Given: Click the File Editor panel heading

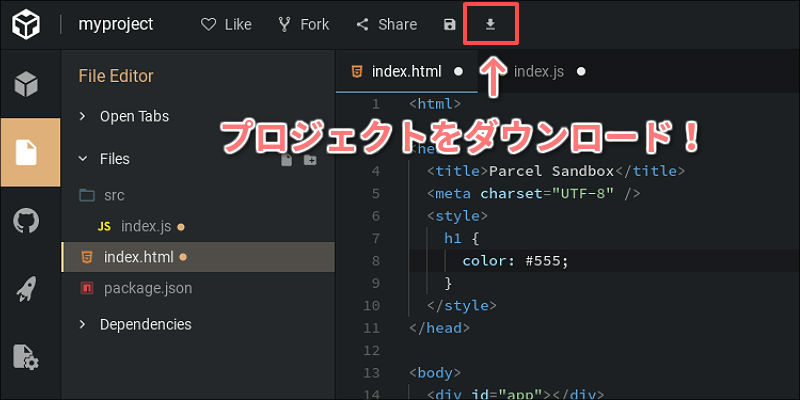Looking at the screenshot, I should point(116,76).
